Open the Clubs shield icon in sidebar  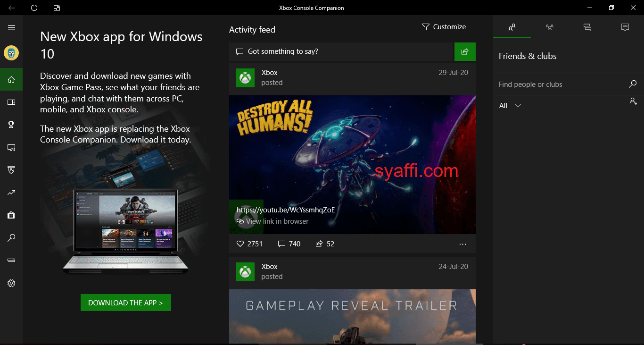coord(11,170)
